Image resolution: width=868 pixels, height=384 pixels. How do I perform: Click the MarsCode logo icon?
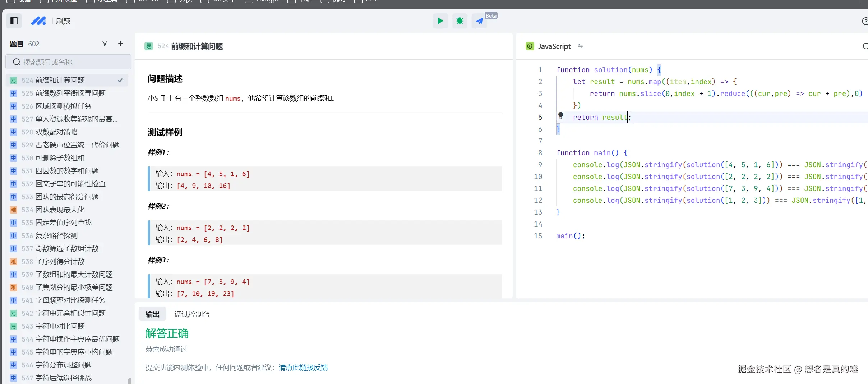[38, 21]
